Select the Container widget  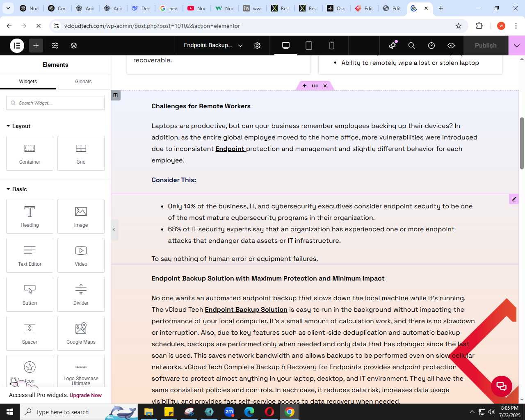pos(30,153)
